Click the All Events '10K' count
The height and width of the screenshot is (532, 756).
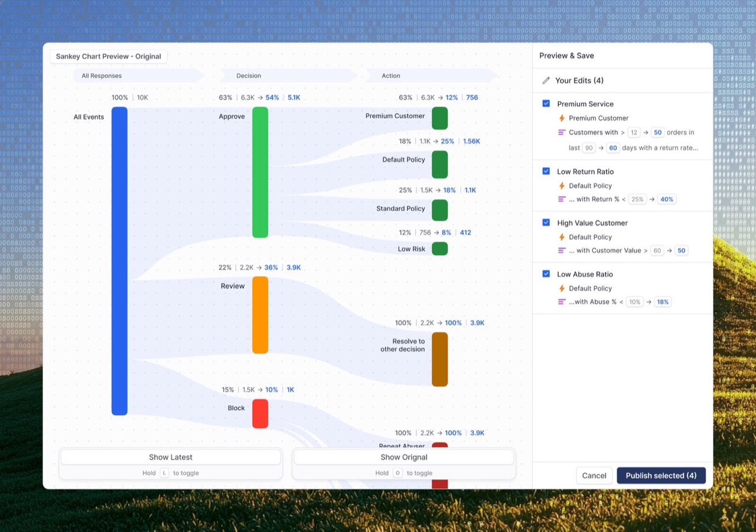(142, 97)
